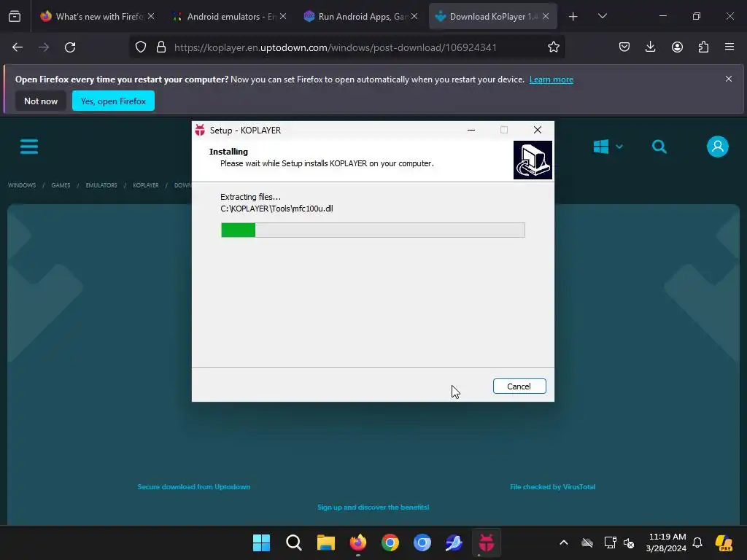The image size is (747, 560).
Task: Open a new browser tab
Action: click(x=573, y=17)
